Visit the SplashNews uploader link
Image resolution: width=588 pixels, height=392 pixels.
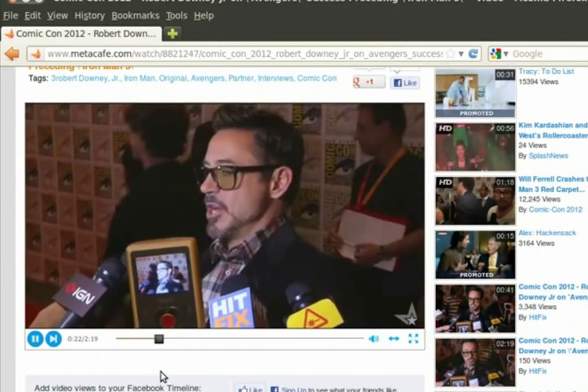(x=548, y=156)
